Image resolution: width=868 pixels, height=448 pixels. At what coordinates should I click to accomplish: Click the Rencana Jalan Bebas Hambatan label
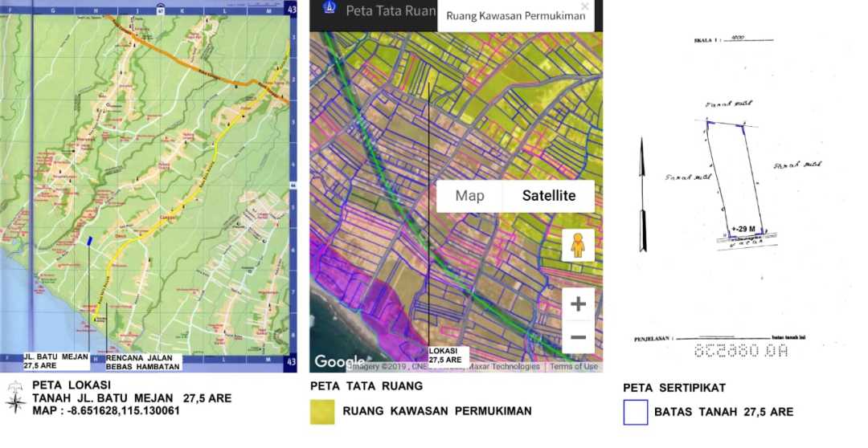(x=142, y=361)
